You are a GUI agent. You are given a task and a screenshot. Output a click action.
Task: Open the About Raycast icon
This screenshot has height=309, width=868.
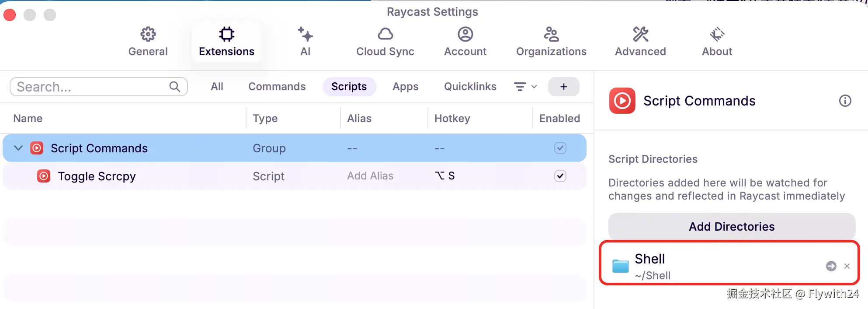717,35
